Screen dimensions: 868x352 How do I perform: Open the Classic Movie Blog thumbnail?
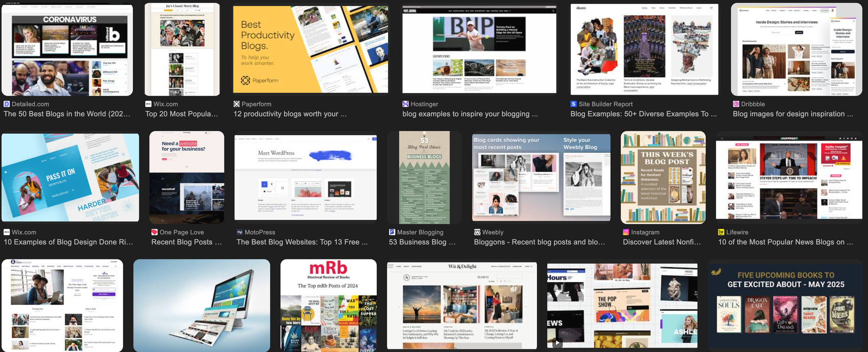tap(182, 50)
